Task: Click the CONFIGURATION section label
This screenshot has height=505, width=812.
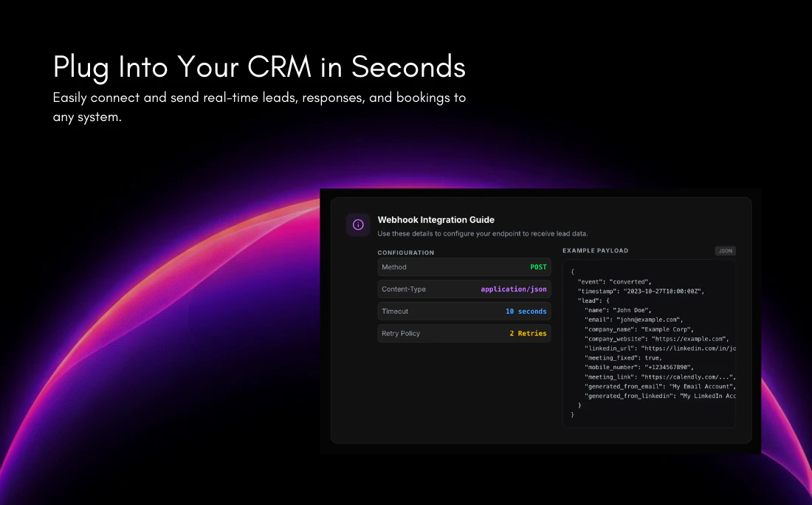Action: pos(406,252)
